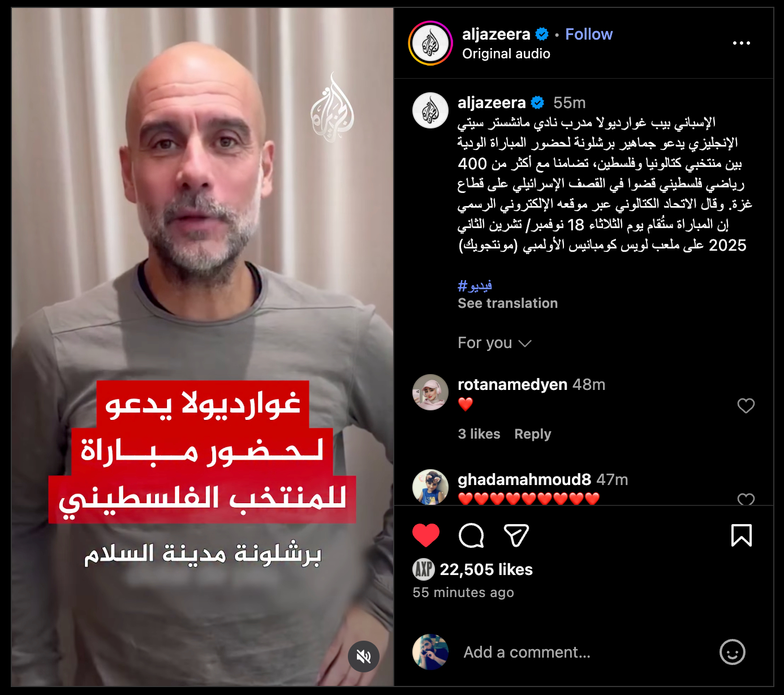This screenshot has height=695, width=784.
Task: Unmute the video using the speaker icon
Action: (364, 656)
